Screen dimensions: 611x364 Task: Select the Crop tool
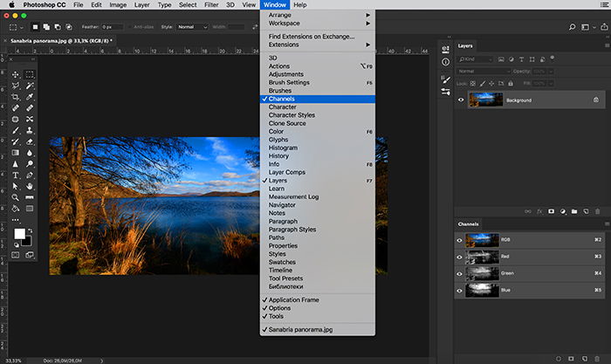(x=15, y=97)
